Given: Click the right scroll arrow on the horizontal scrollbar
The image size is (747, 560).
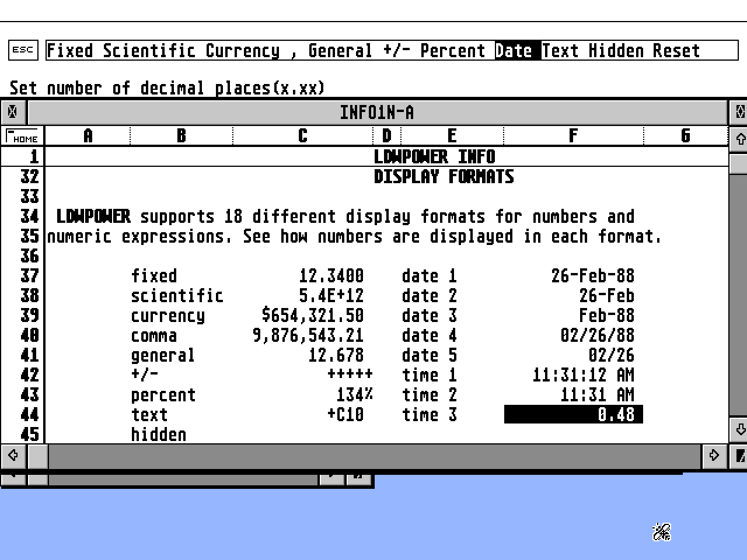Looking at the screenshot, I should (714, 456).
